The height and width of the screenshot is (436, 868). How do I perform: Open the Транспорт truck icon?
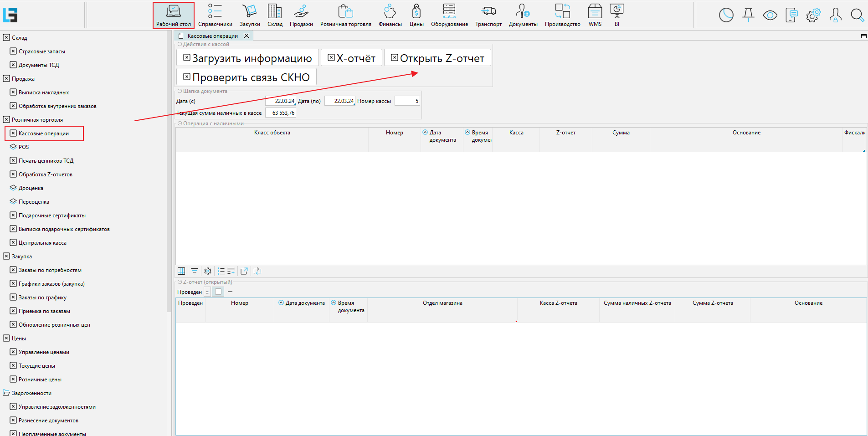tap(488, 15)
